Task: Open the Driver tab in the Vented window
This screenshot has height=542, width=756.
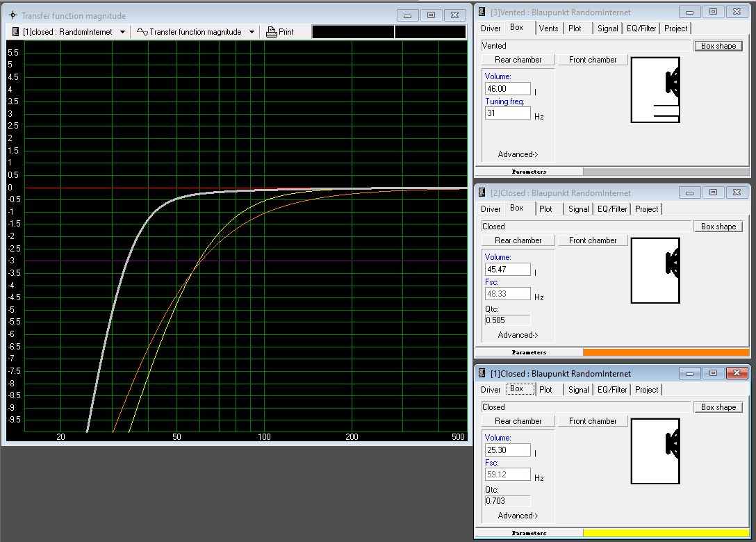Action: 491,28
